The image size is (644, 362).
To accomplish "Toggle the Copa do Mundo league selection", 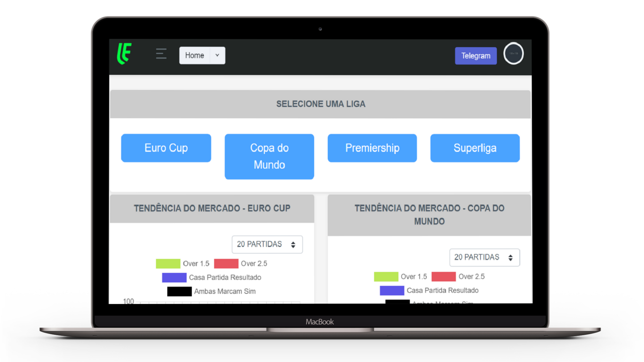I will click(269, 156).
